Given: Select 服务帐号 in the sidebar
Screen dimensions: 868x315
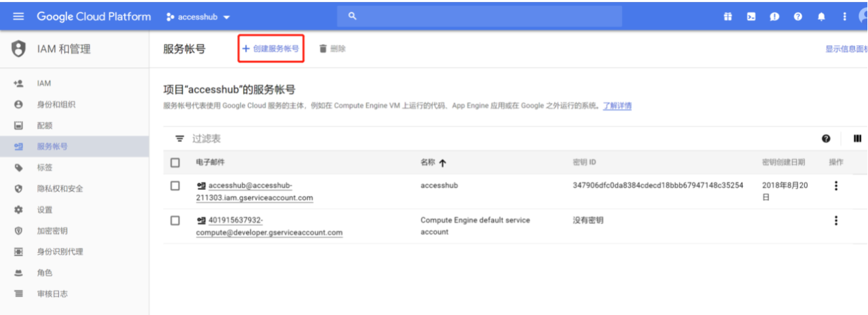Looking at the screenshot, I should 75,147.
